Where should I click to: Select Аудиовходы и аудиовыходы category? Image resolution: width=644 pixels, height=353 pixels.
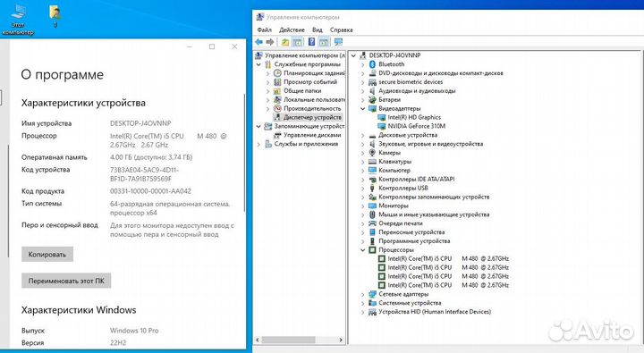(417, 91)
